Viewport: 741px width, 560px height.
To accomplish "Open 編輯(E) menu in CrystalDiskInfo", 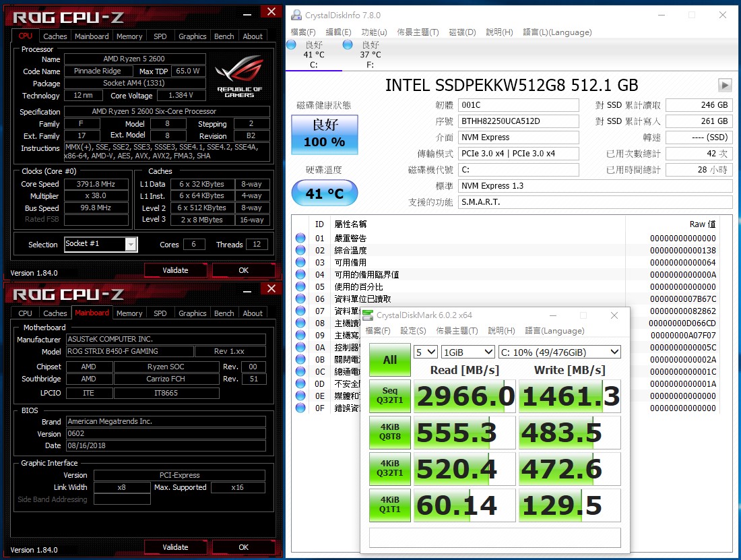I will pos(338,32).
